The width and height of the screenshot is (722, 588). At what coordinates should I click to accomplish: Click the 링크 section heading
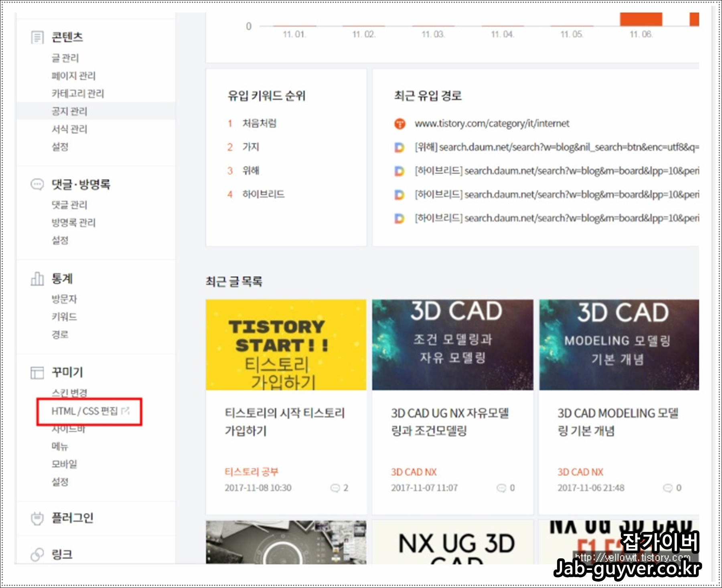[62, 554]
